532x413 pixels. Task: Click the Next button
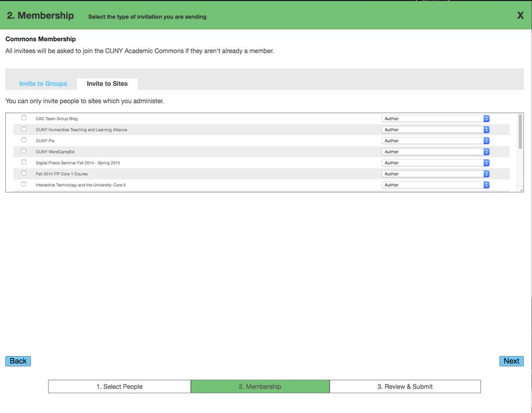tap(511, 361)
